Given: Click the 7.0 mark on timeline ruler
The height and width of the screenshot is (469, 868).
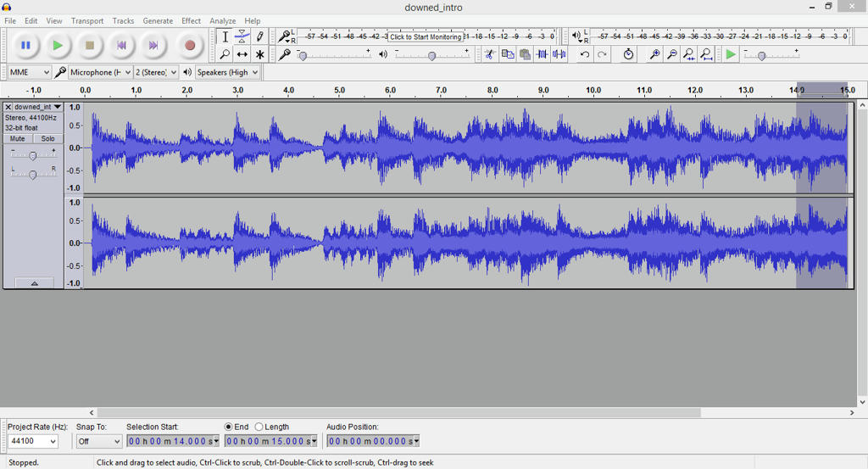Looking at the screenshot, I should pos(441,90).
